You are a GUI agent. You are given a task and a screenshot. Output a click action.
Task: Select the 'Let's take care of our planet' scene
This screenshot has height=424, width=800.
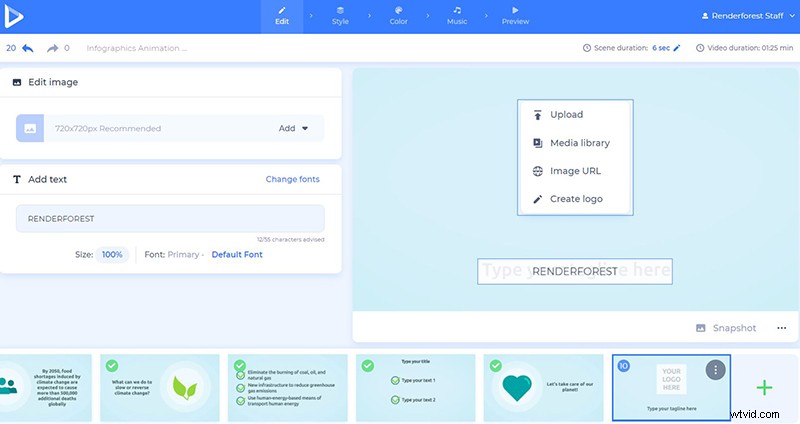543,388
